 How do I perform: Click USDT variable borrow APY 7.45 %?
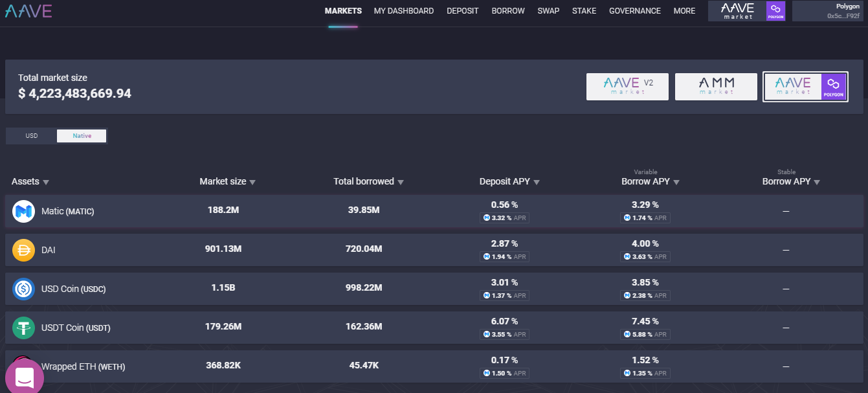coord(645,321)
